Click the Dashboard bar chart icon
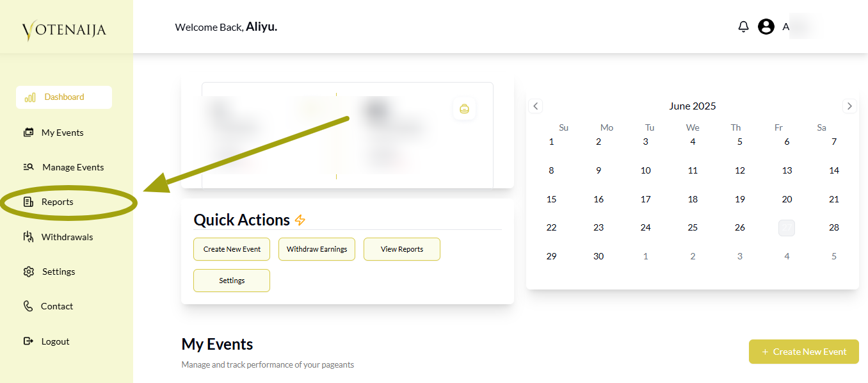The height and width of the screenshot is (383, 868). click(29, 97)
